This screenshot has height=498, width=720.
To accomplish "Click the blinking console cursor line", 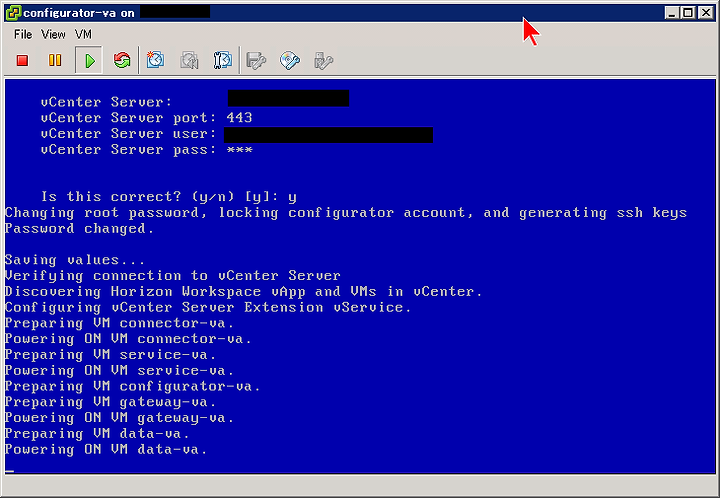I will 10,470.
